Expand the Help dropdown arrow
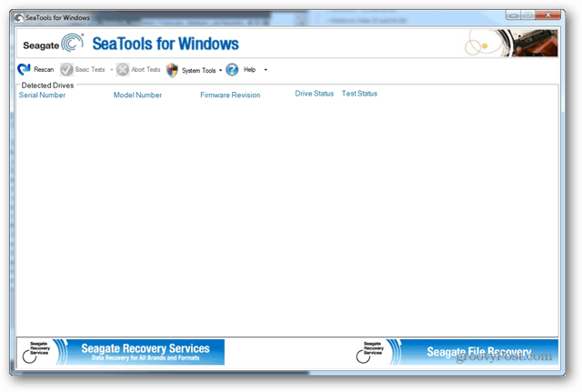The image size is (582, 392). 266,70
